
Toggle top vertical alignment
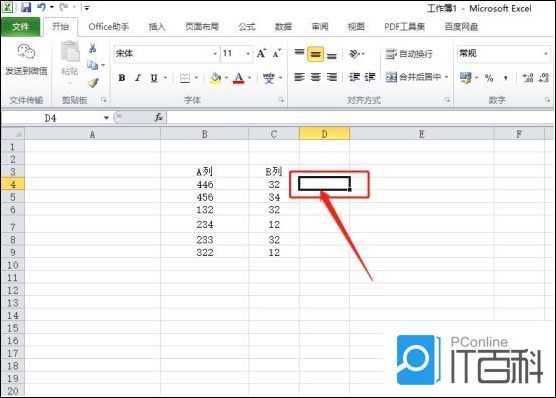[299, 54]
